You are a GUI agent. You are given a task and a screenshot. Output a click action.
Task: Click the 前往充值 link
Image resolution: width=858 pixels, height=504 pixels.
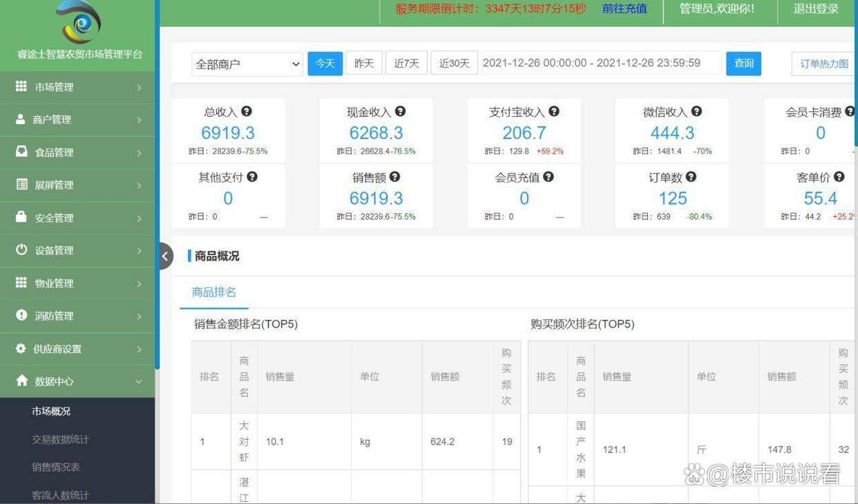(x=625, y=9)
